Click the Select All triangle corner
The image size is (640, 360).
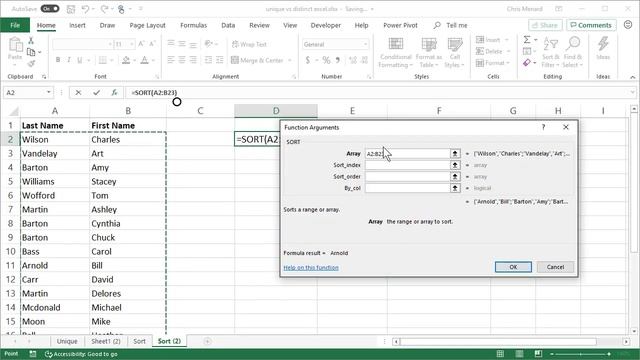pos(13,111)
